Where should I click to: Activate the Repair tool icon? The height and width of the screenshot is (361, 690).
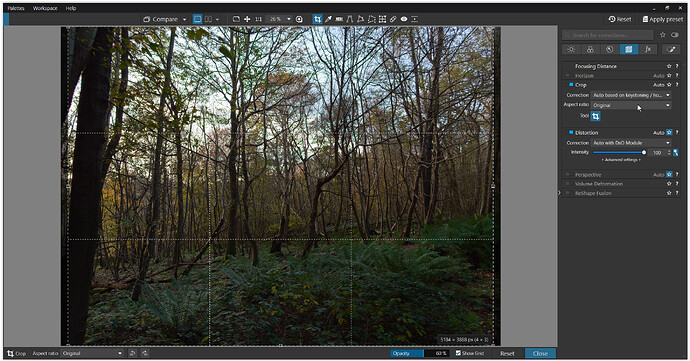(x=393, y=19)
